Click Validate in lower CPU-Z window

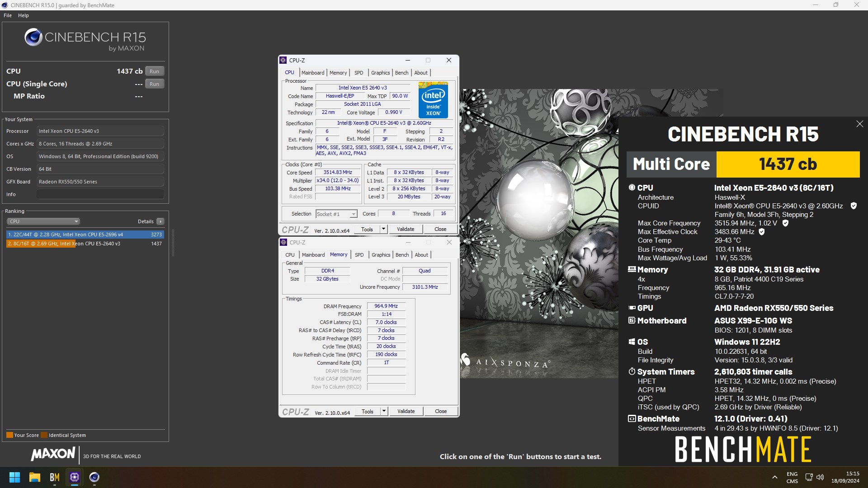(406, 411)
